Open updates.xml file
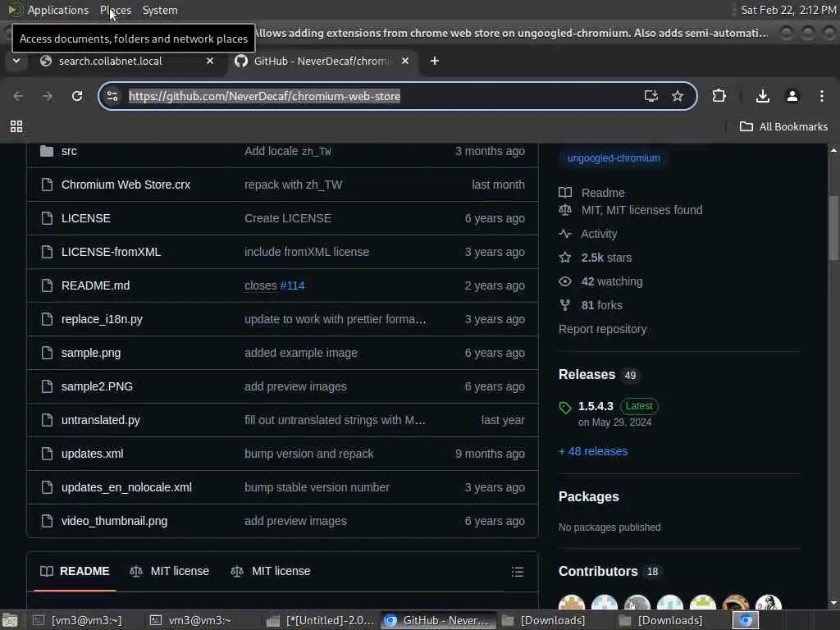 click(92, 454)
